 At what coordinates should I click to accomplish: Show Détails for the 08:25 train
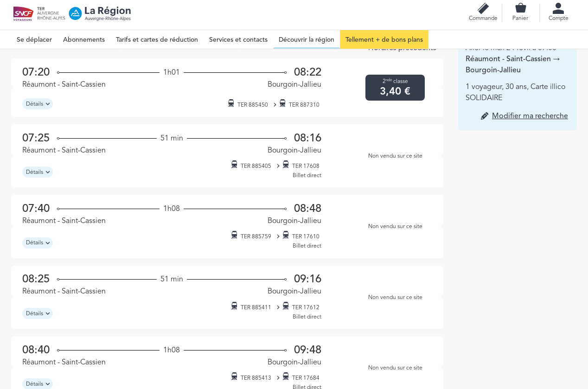(x=37, y=313)
